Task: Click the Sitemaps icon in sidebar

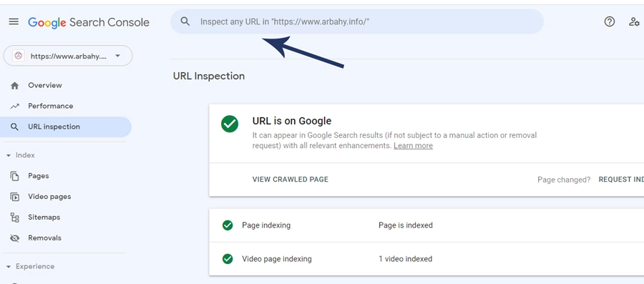Action: click(15, 217)
